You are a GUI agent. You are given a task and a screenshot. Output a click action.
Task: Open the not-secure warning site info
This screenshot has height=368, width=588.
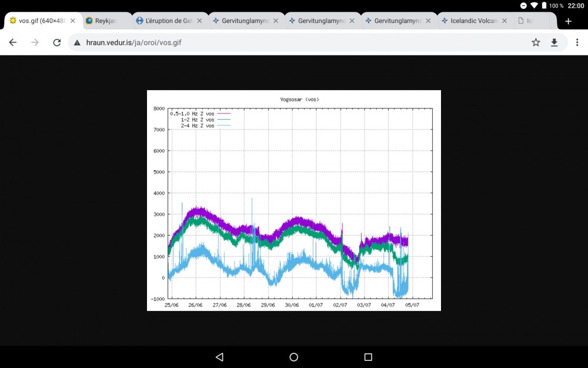[x=77, y=42]
